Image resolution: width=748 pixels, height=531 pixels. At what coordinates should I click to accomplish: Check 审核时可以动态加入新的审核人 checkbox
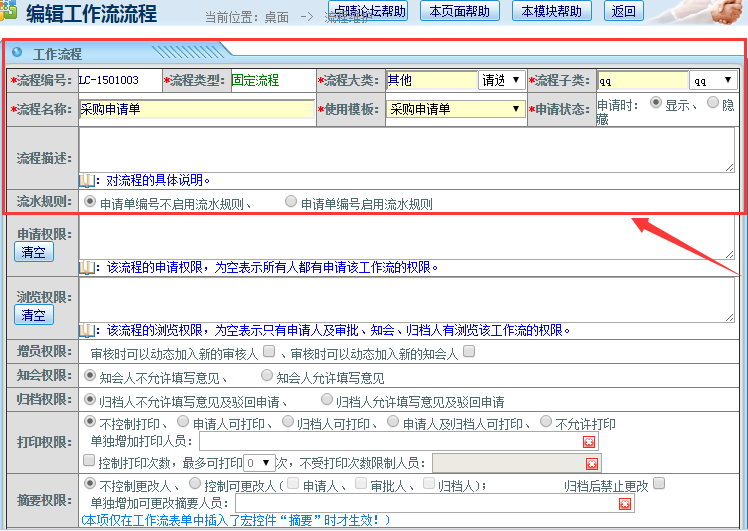pos(269,352)
